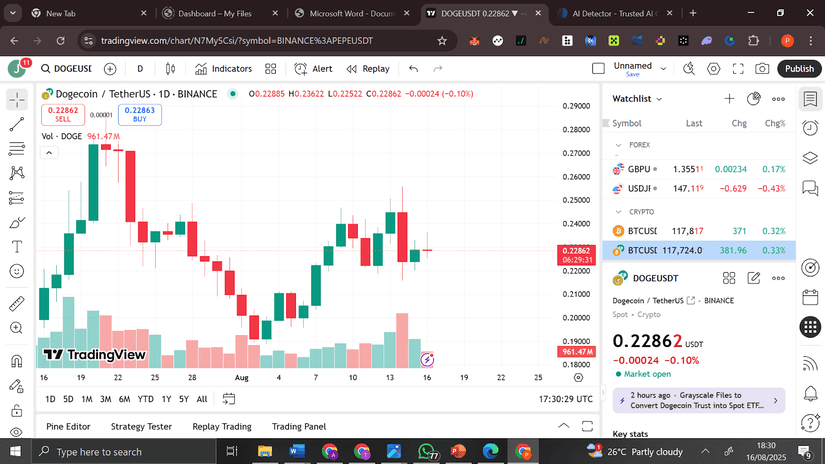Open the candle chart style menu
Viewport: 825px width, 464px height.
pos(170,69)
